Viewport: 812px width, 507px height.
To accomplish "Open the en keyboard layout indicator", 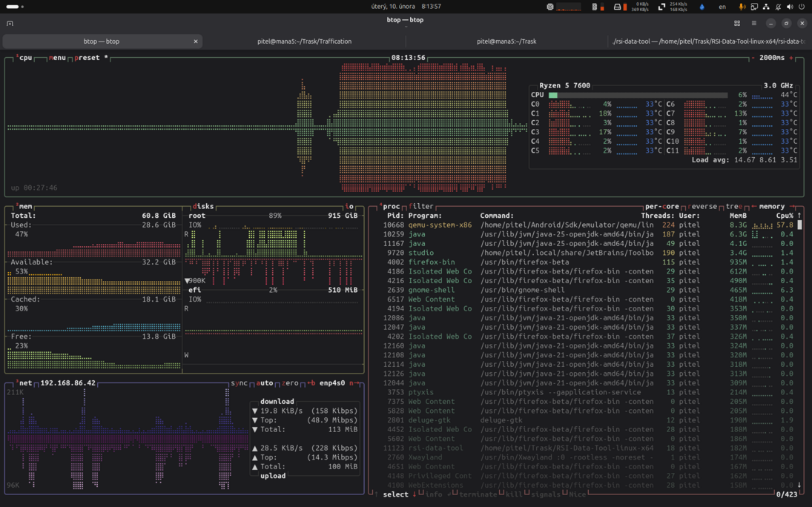I will 722,7.
